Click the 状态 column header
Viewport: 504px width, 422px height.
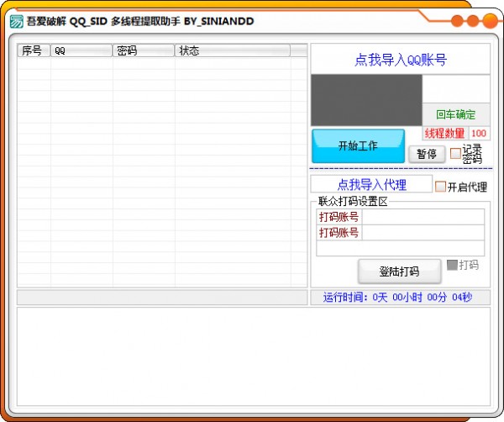pyautogui.click(x=233, y=50)
